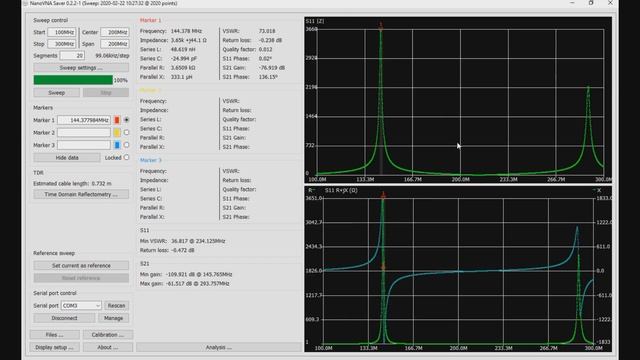
Task: Minimize the NanoVNA Saver window
Action: [572, 3]
